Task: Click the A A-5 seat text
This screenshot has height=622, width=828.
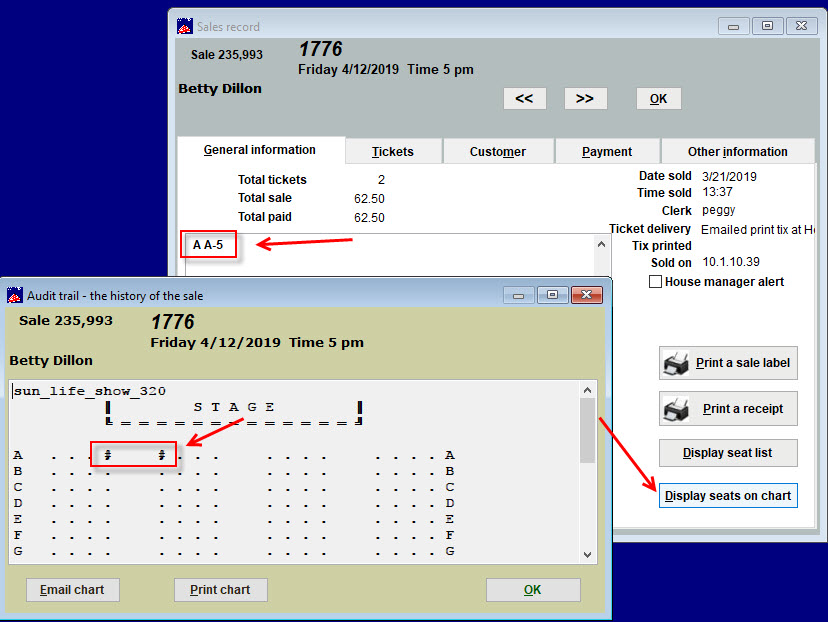Action: click(208, 245)
